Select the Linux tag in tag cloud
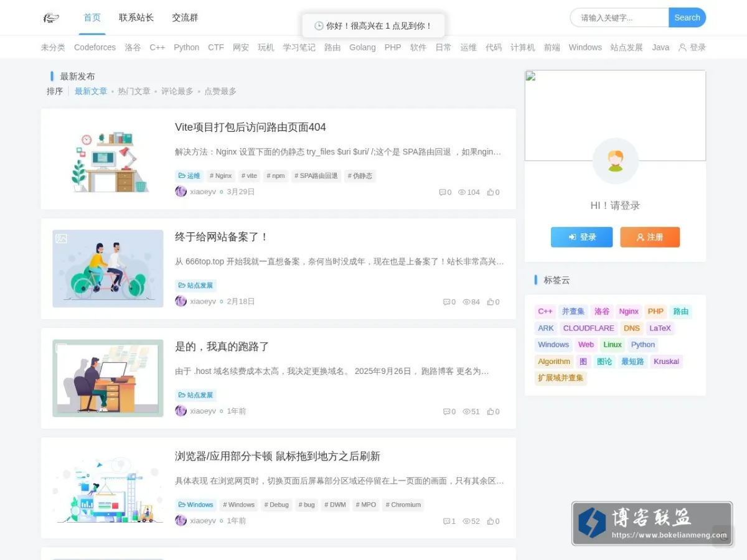The height and width of the screenshot is (560, 747). [x=613, y=345]
